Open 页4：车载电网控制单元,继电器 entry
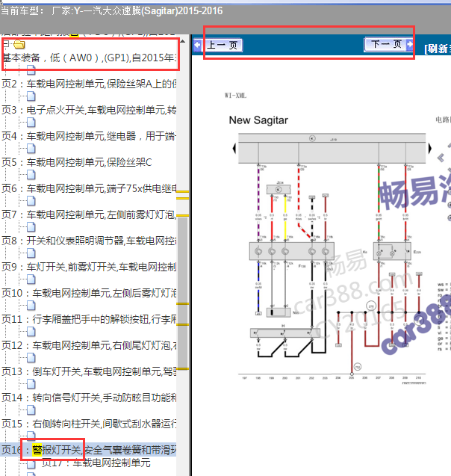Viewport: 451px width, 476px height. (89, 136)
